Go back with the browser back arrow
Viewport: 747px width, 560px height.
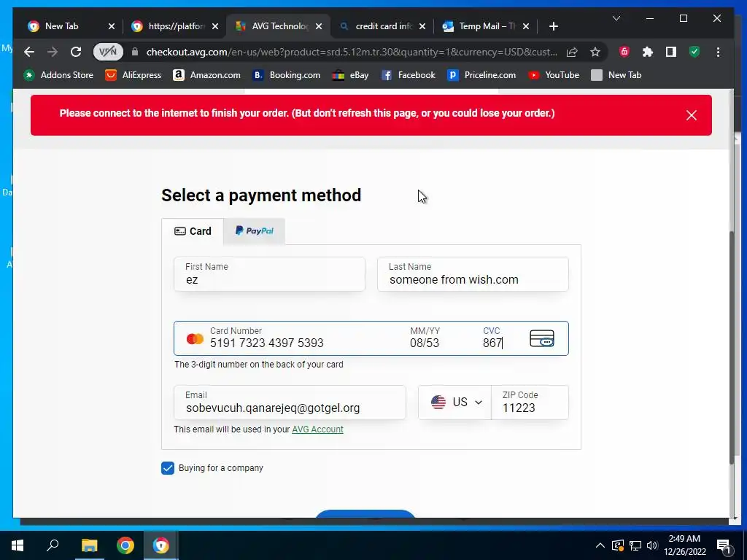click(x=29, y=52)
